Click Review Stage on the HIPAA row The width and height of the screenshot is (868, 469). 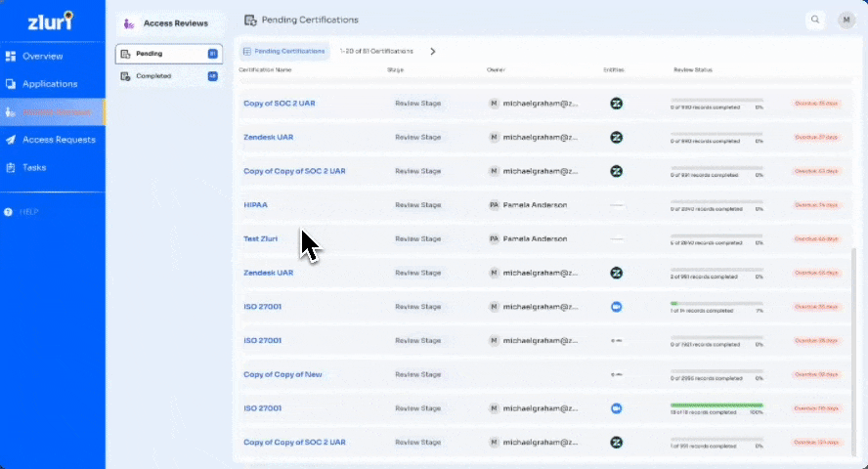(x=418, y=205)
